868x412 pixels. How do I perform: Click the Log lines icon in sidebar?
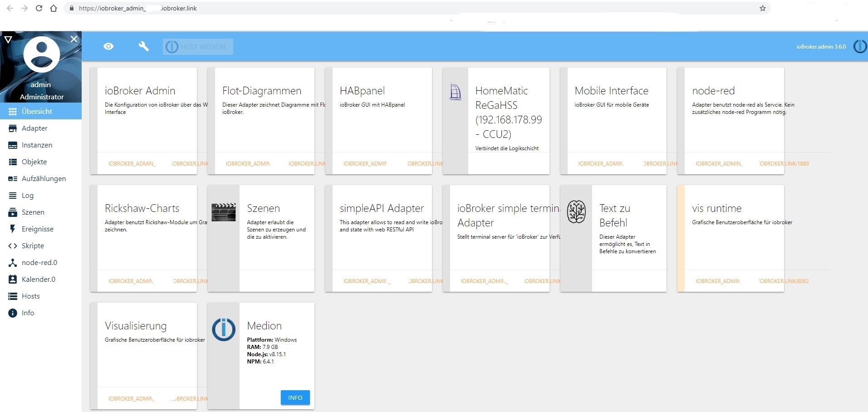tap(13, 195)
